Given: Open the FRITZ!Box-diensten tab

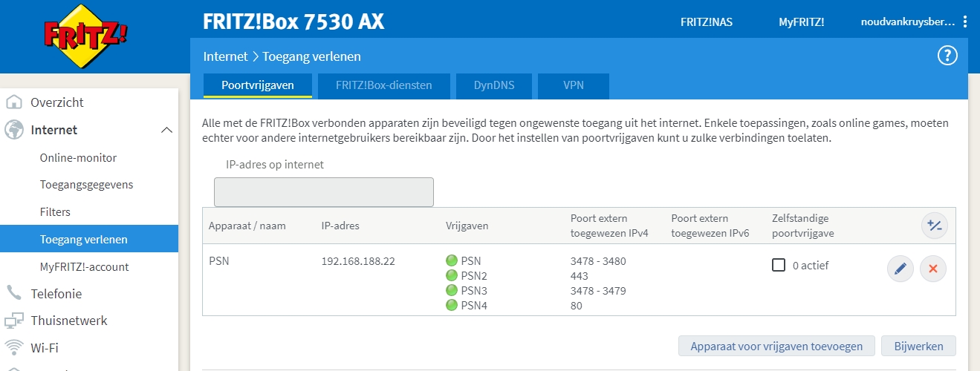Looking at the screenshot, I should tap(383, 85).
